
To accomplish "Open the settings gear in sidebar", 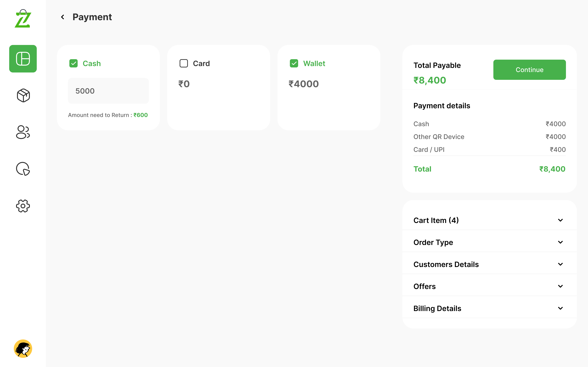I will [x=23, y=206].
